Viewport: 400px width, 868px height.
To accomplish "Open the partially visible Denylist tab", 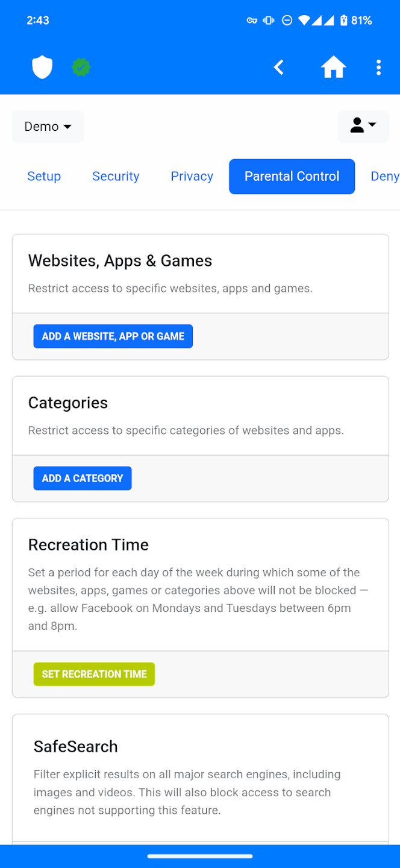I will pyautogui.click(x=384, y=177).
